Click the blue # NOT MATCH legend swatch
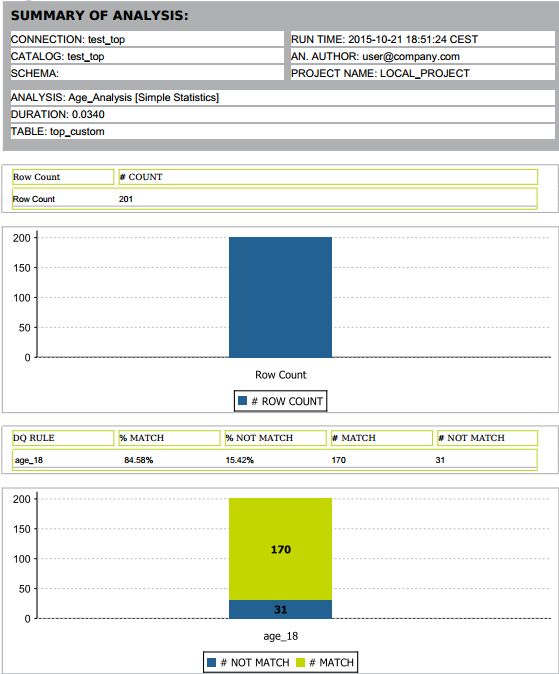559x674 pixels. coord(212,662)
